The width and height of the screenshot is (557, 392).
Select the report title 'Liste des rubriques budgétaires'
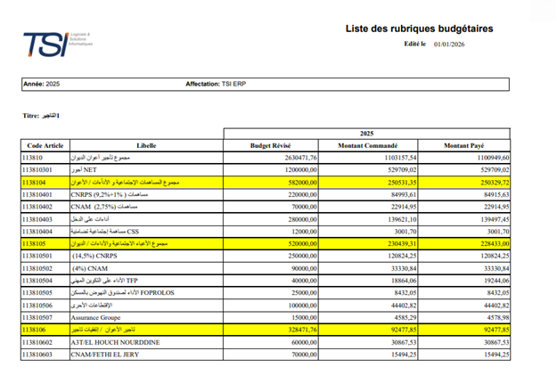click(x=419, y=29)
